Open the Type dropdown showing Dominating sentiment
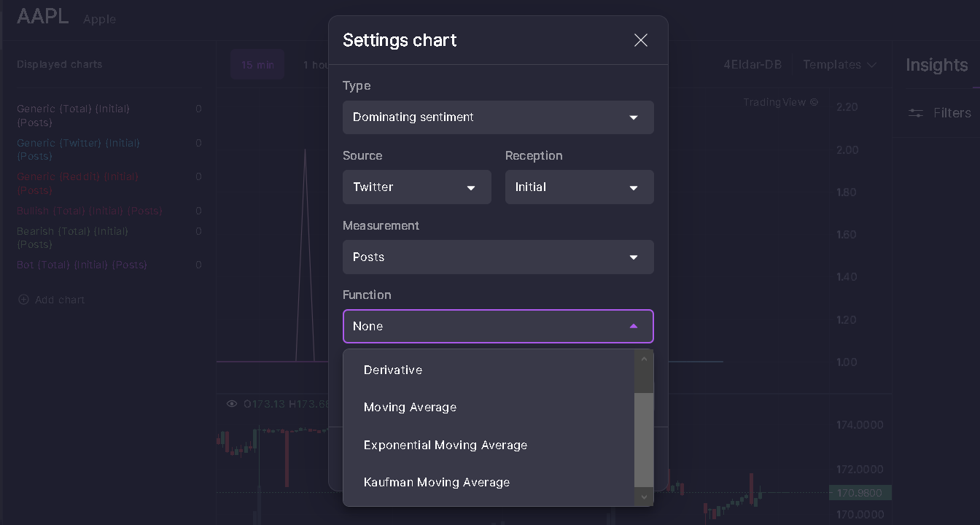The width and height of the screenshot is (980, 525). pos(498,117)
